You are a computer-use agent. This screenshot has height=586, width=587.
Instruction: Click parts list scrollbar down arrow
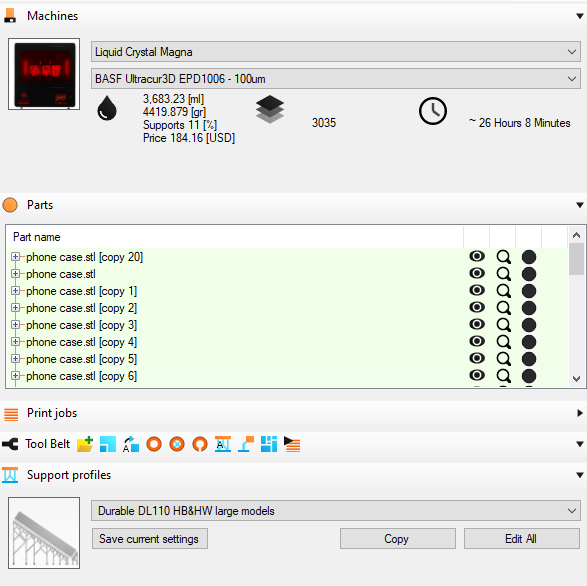click(577, 379)
